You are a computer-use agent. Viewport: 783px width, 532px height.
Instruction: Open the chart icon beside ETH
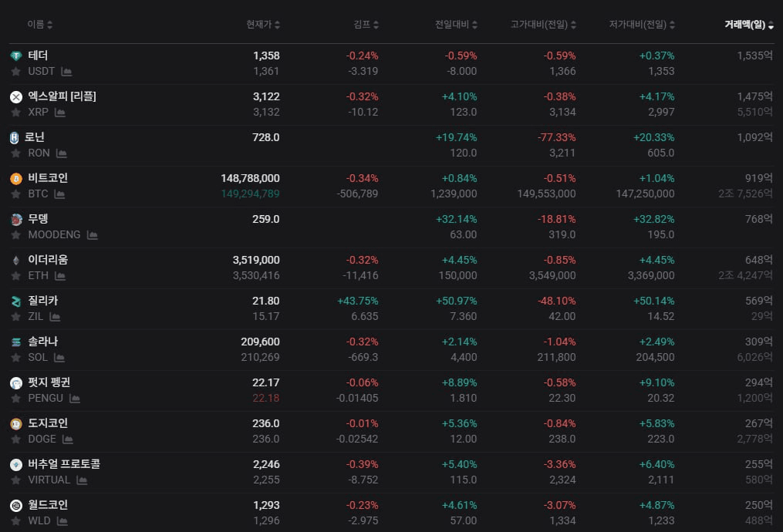click(60, 277)
